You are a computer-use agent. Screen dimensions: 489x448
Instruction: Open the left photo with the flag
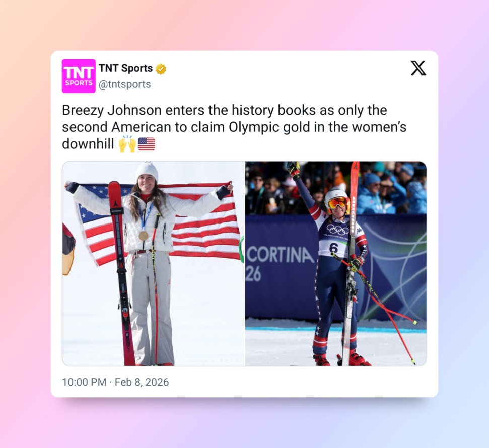click(154, 263)
